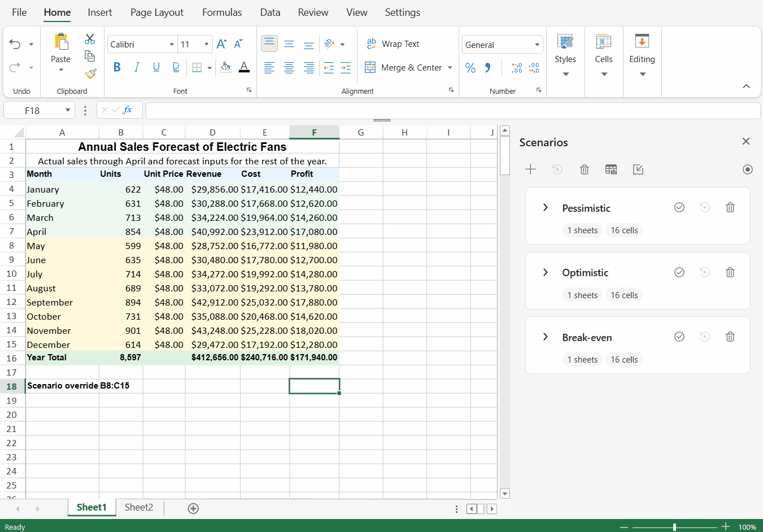Viewport: 763px width, 532px height.
Task: Add a new scenario with plus icon
Action: pyautogui.click(x=530, y=169)
